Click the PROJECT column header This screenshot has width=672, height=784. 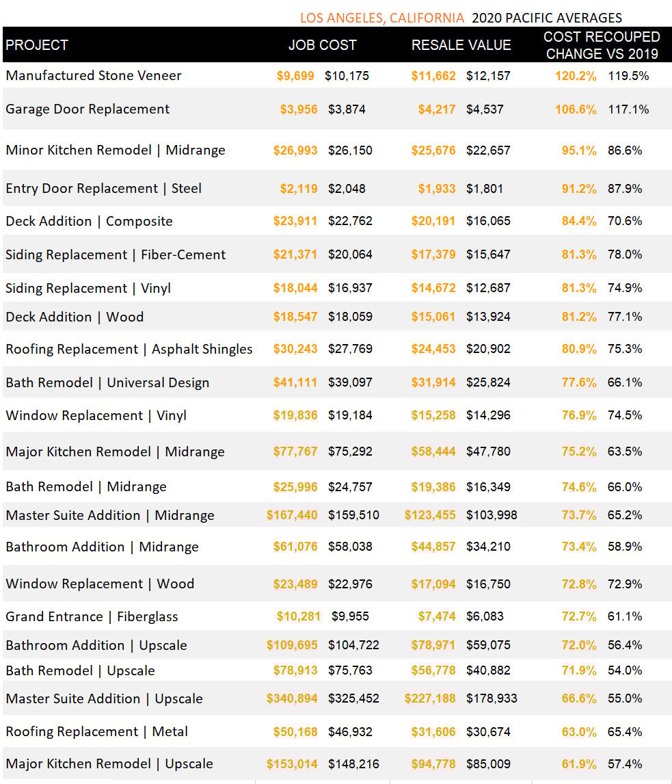[37, 45]
